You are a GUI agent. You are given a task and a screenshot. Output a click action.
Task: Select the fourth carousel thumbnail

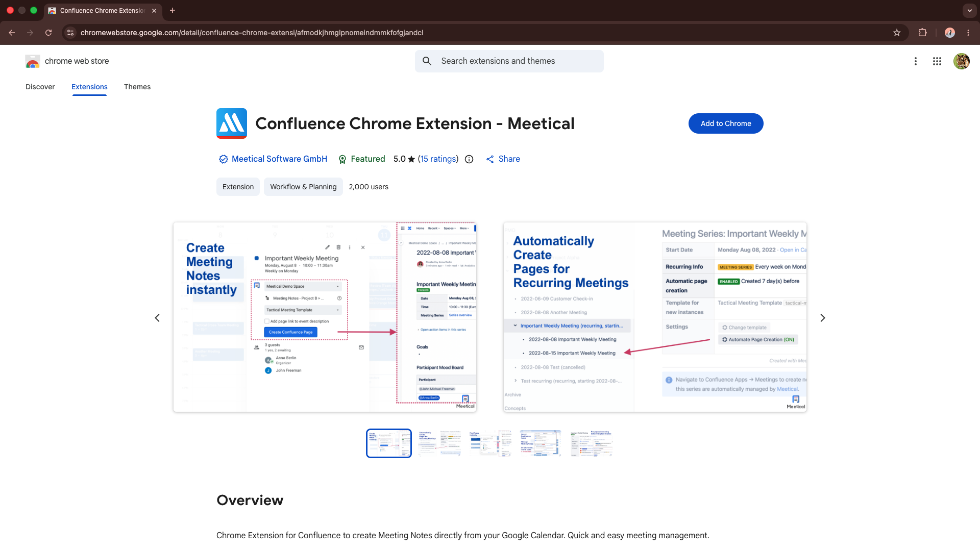541,443
